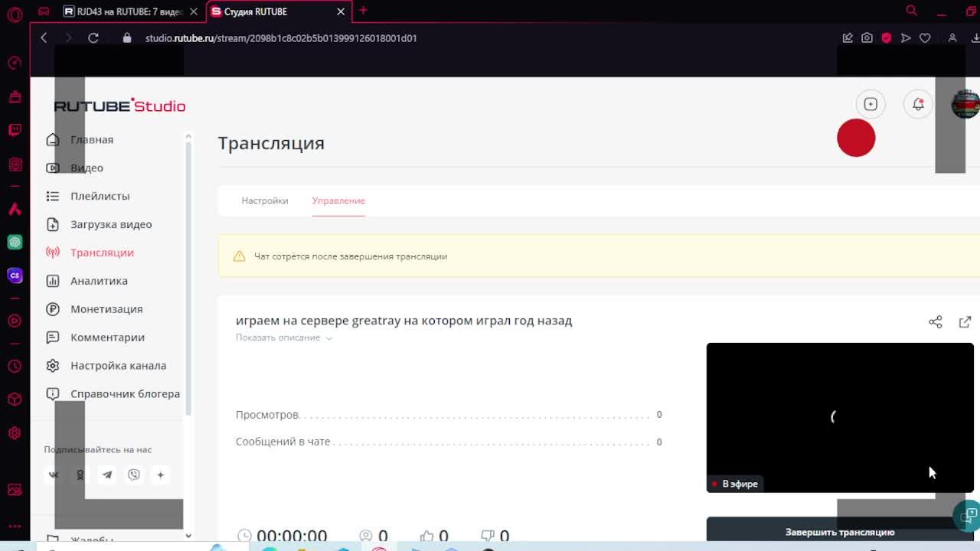Click Завершить трансляцию button

point(840,532)
